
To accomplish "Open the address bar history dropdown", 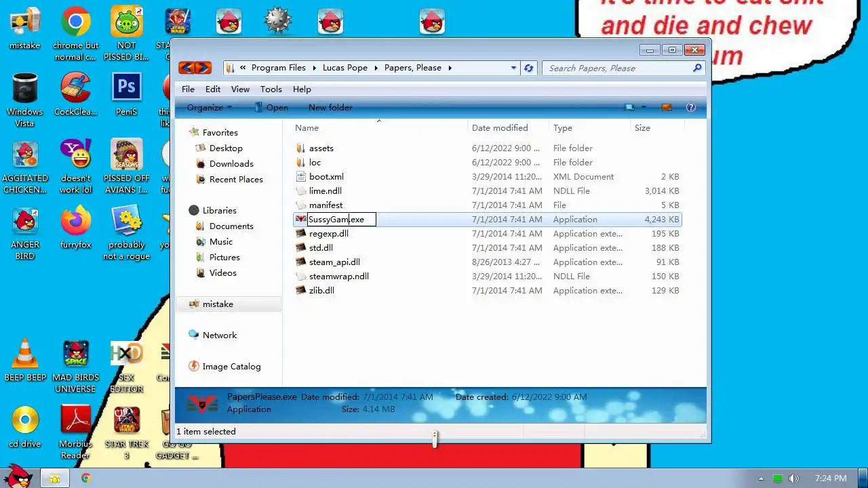I will (513, 68).
